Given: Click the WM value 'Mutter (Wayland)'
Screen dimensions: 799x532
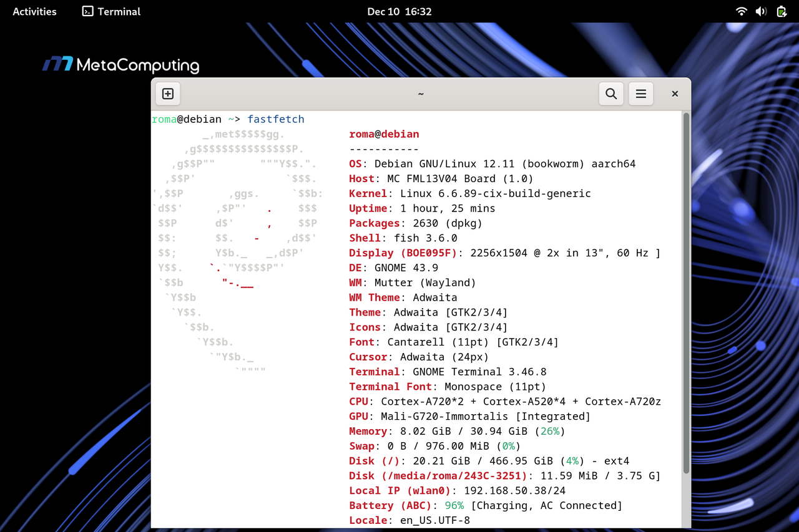Looking at the screenshot, I should tap(425, 283).
